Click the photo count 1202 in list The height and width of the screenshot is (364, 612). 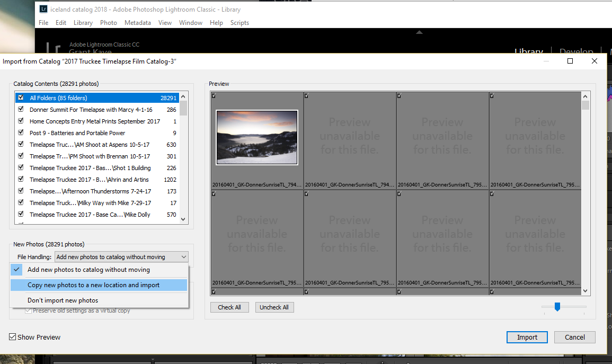click(170, 180)
